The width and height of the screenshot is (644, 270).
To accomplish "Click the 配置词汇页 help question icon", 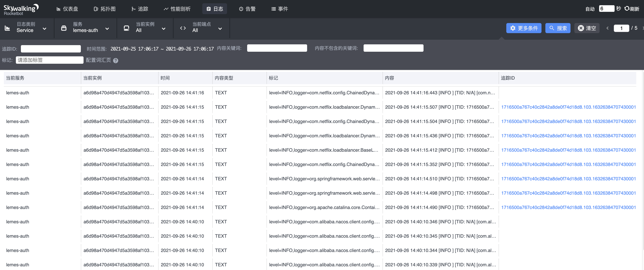I will coord(115,61).
